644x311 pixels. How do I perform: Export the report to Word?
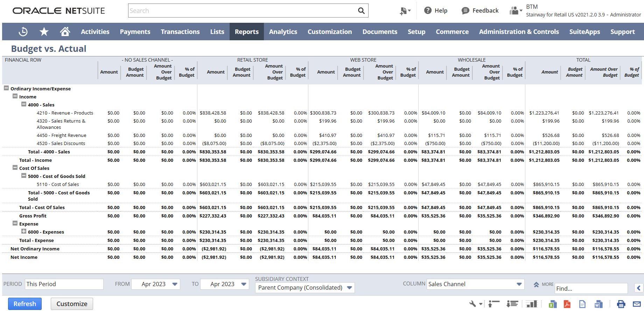(598, 304)
